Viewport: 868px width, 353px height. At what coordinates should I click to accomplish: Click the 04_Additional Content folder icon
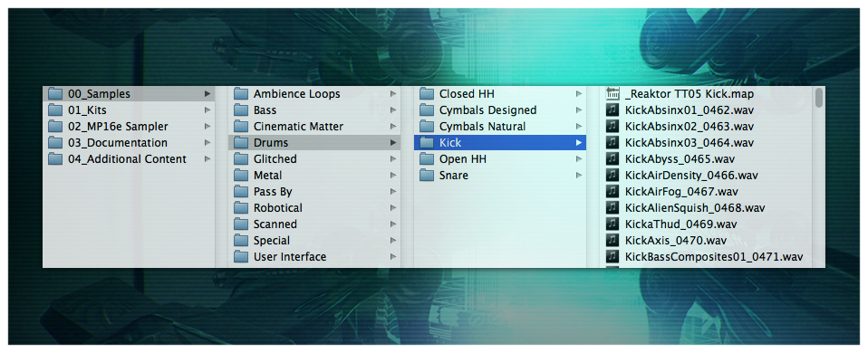coord(55,159)
